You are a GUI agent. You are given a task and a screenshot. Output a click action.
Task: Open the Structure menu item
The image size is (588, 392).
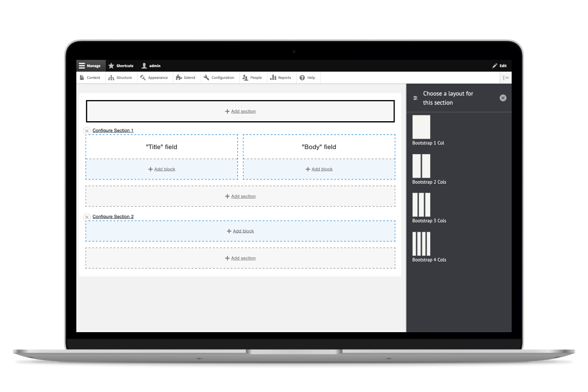[x=121, y=78]
